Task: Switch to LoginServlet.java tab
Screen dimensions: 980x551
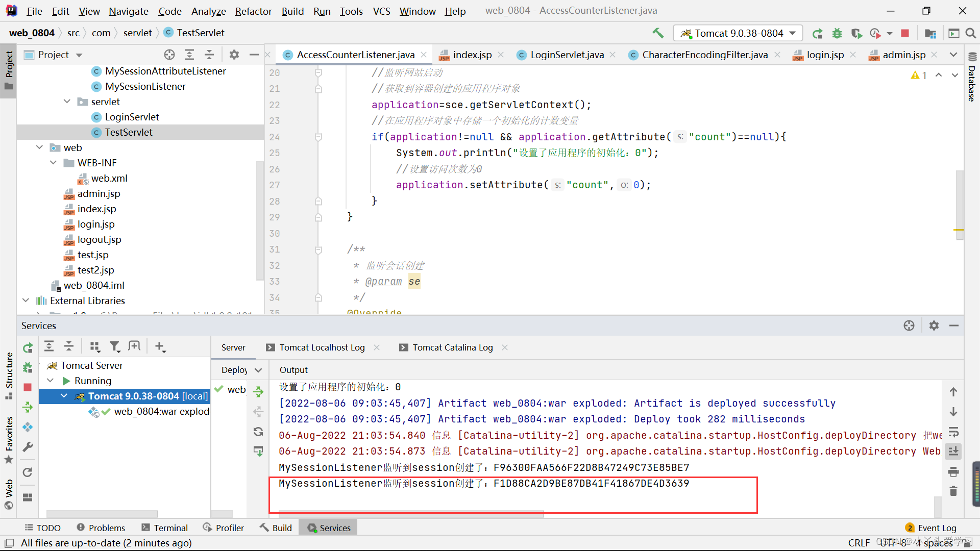Action: 567,55
